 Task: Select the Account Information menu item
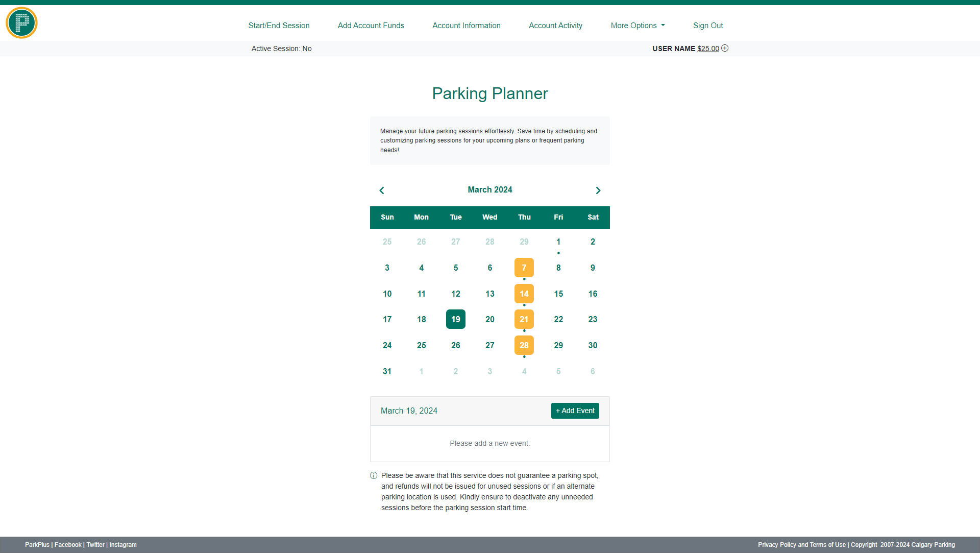click(467, 26)
